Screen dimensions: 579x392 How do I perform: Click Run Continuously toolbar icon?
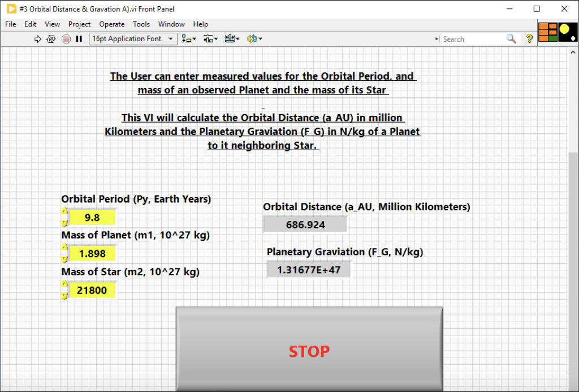51,39
